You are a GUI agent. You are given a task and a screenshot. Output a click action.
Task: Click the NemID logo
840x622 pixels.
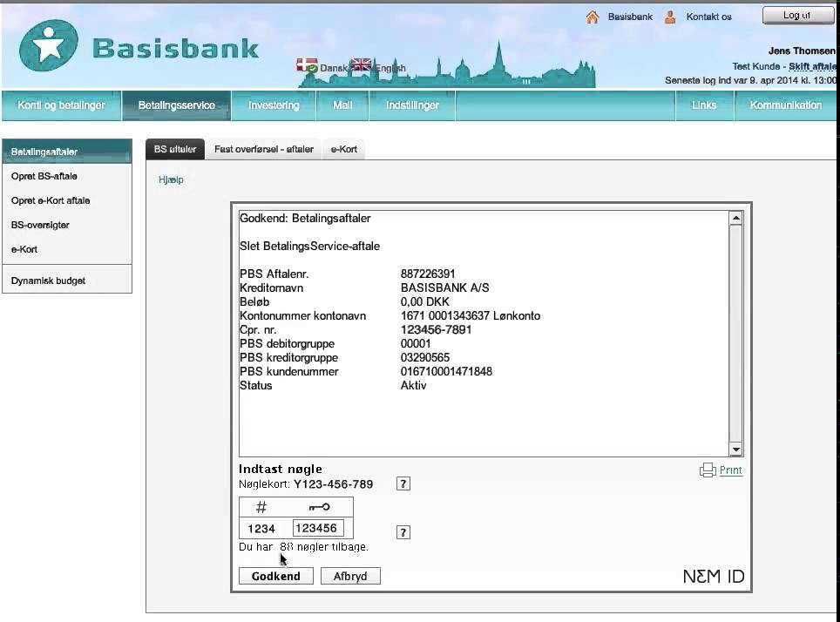pyautogui.click(x=714, y=577)
